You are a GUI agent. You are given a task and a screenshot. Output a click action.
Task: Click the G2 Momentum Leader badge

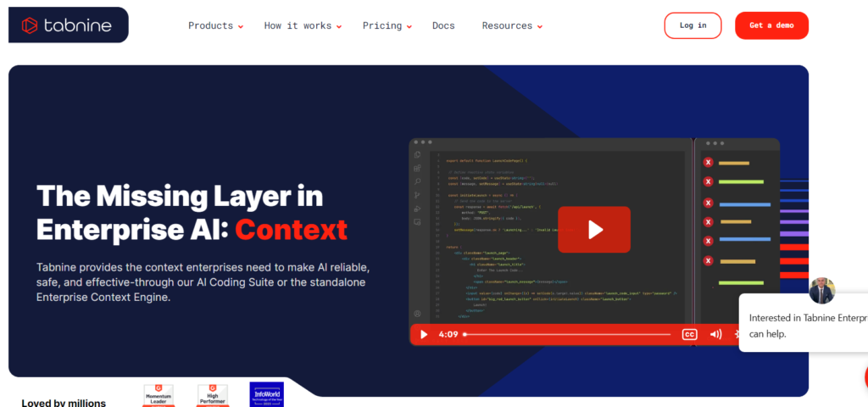pos(159,395)
